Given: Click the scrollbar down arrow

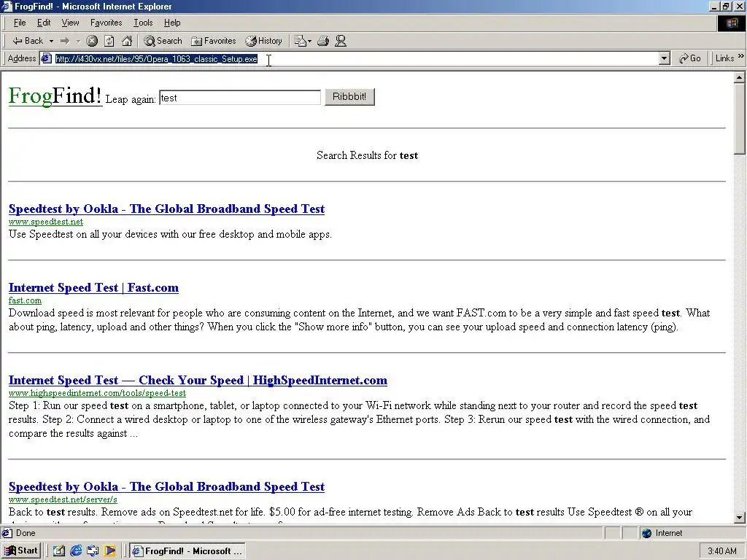Looking at the screenshot, I should 740,517.
